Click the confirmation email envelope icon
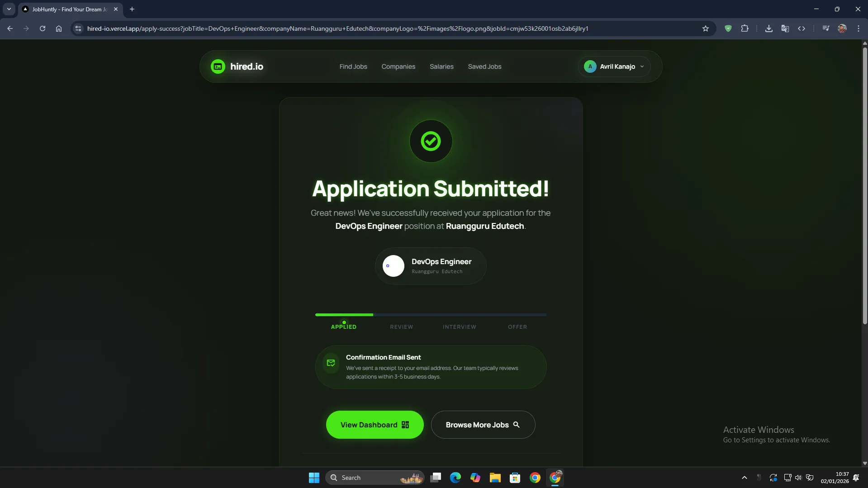 point(331,363)
